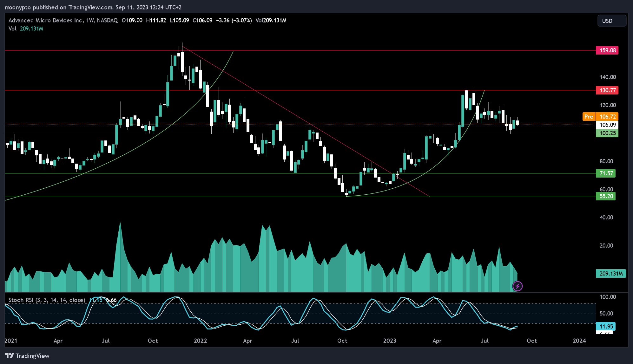Click the L105.09 low value in header

click(x=179, y=20)
